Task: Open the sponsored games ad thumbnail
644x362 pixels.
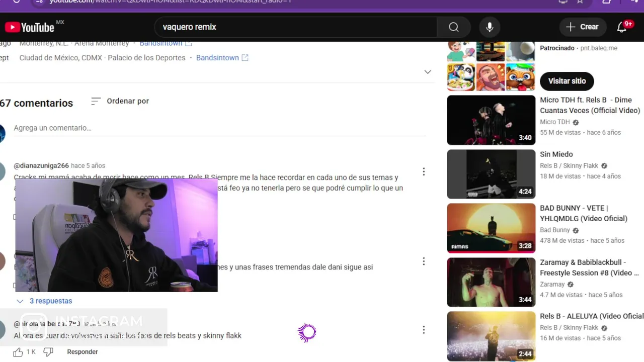Action: click(x=491, y=66)
